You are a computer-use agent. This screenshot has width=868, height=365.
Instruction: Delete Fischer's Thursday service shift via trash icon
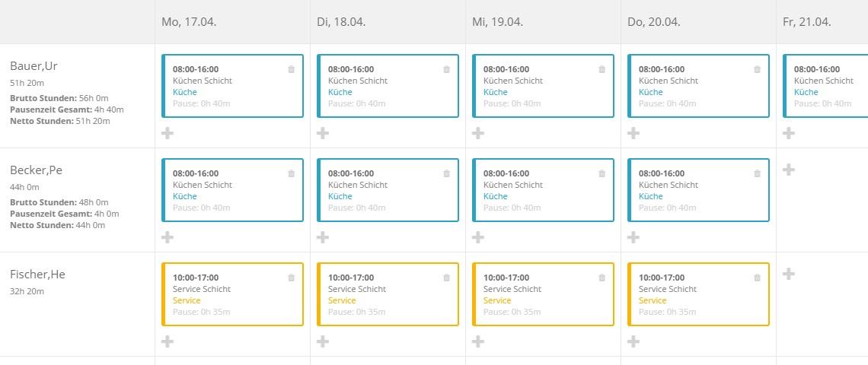757,278
